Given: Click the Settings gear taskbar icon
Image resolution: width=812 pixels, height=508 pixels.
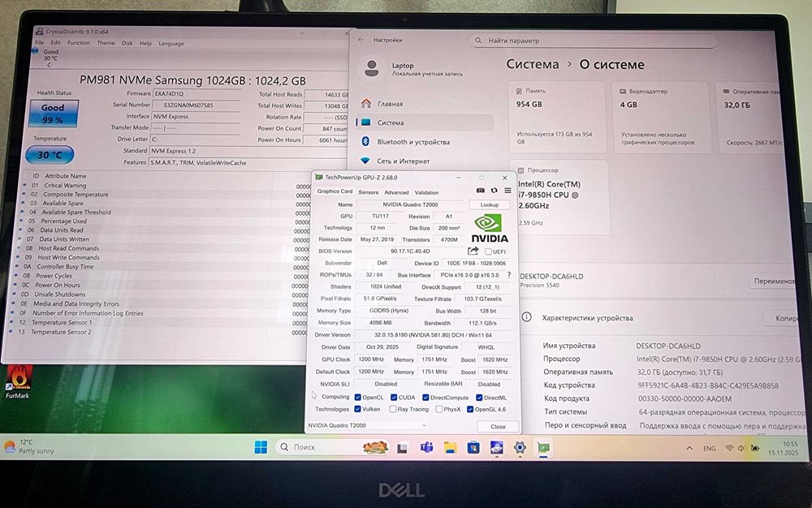Looking at the screenshot, I should pyautogui.click(x=520, y=447).
